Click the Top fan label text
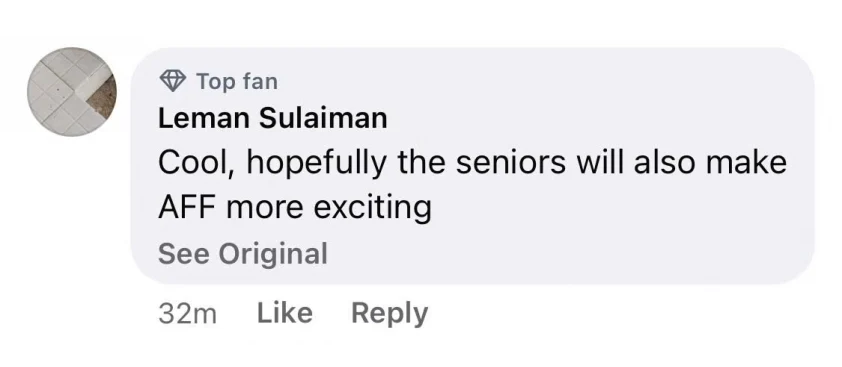 (x=237, y=82)
